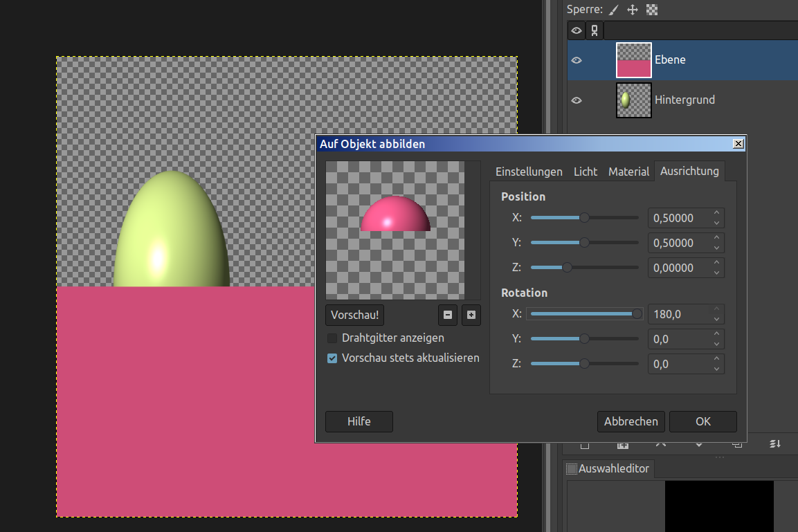Hide the Hintergrund layer via eye icon
The image size is (798, 532).
pos(576,100)
